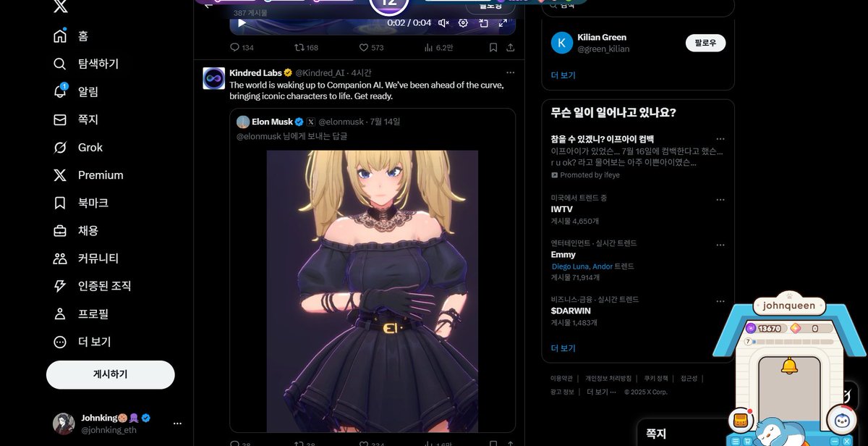
Task: Bookmark the top video post
Action: click(493, 48)
